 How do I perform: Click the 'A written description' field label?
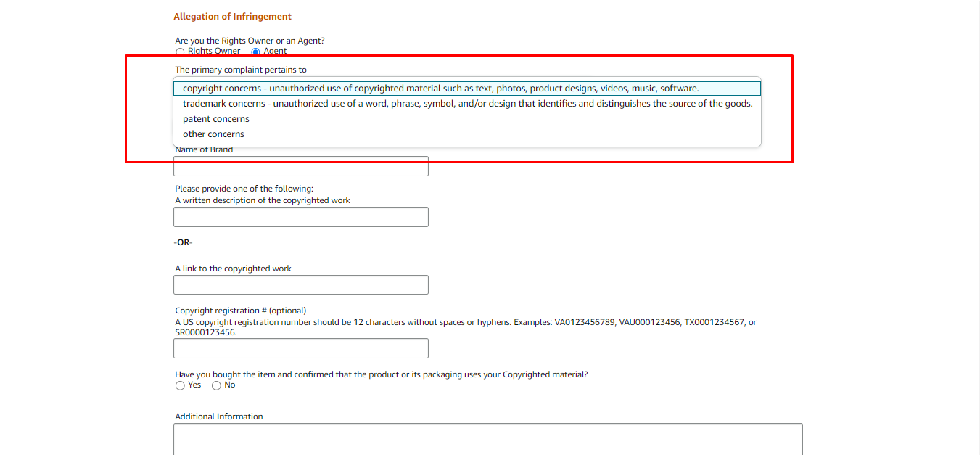(263, 200)
